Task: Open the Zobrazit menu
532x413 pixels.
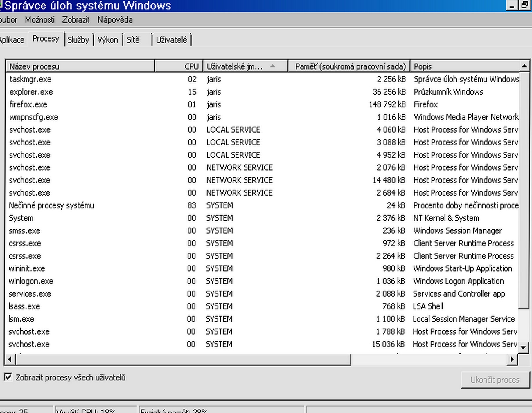Action: tap(76, 20)
